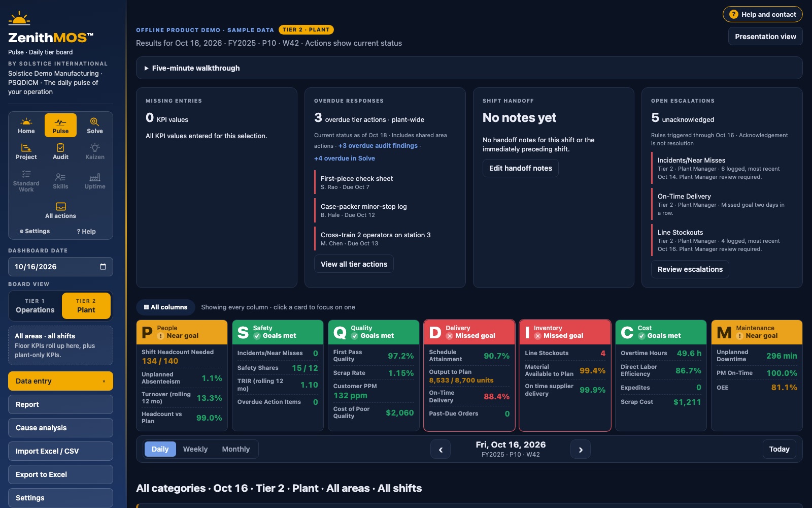Image resolution: width=812 pixels, height=508 pixels.
Task: Open the Skills module icon
Action: pyautogui.click(x=60, y=181)
